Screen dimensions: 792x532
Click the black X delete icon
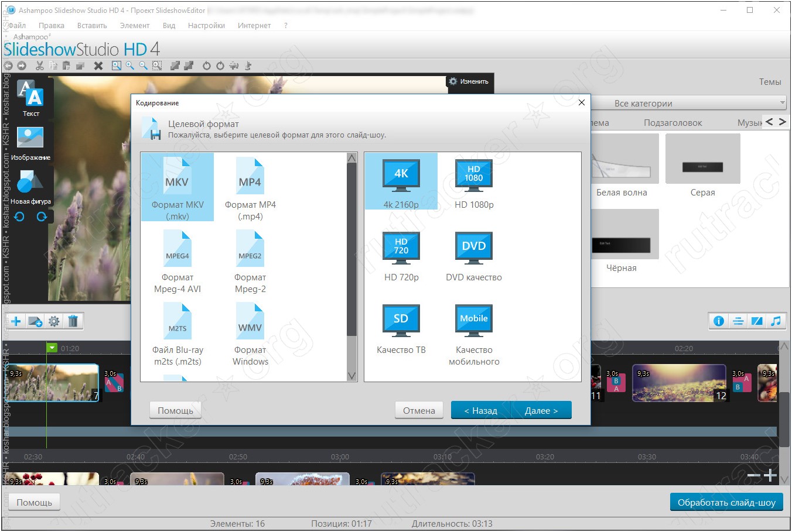pos(98,66)
